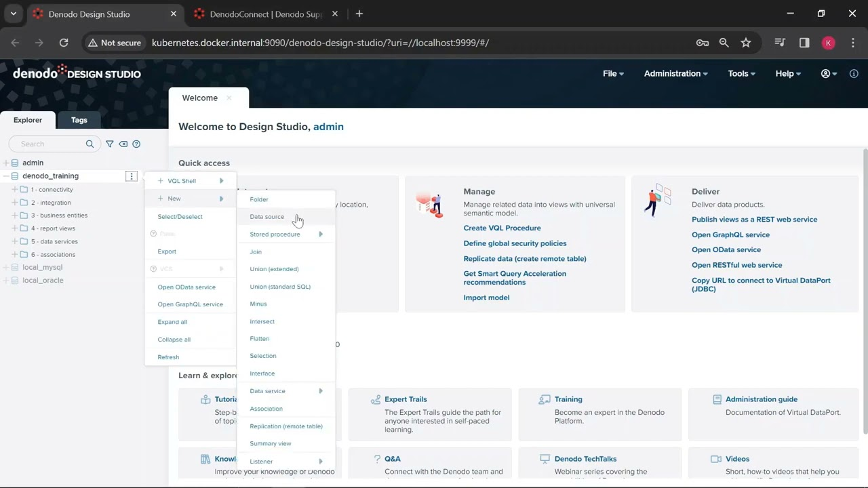The width and height of the screenshot is (868, 488).
Task: Expand the 1 - connectivity folder
Action: (x=14, y=190)
